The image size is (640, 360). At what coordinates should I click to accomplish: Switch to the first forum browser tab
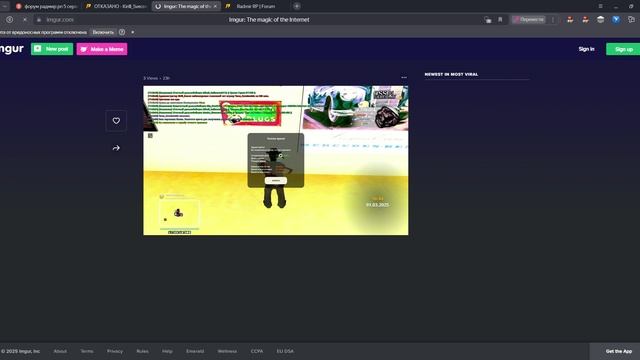click(46, 6)
